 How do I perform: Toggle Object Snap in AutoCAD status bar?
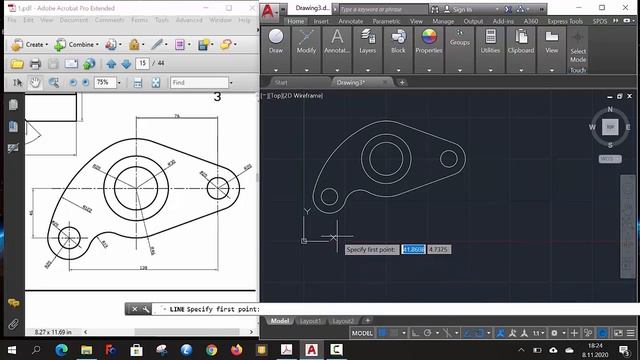480,333
